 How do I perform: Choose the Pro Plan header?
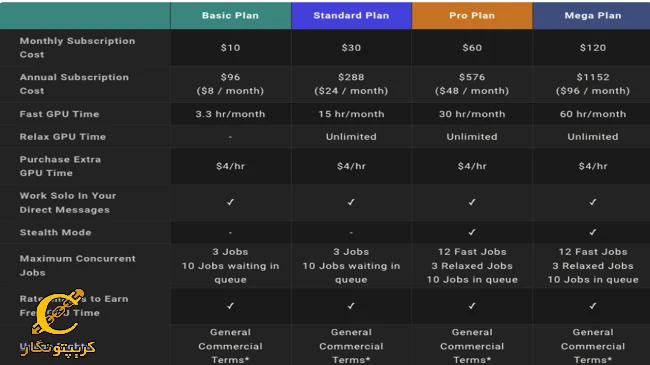[x=472, y=16]
